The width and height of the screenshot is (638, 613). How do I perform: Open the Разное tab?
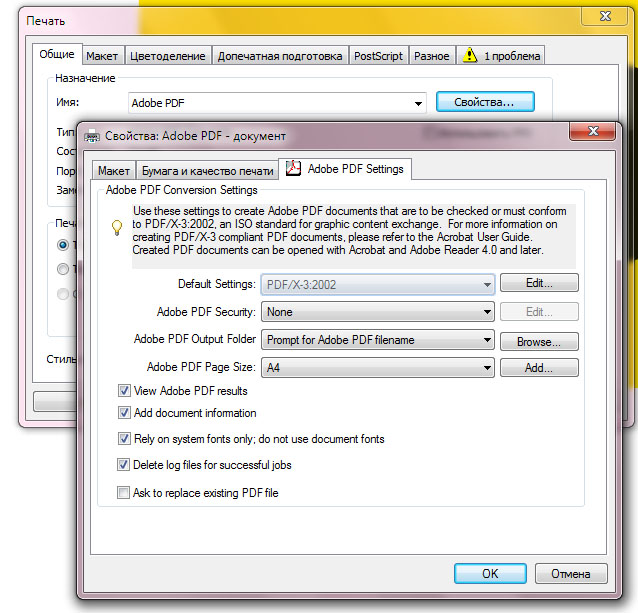click(x=432, y=56)
